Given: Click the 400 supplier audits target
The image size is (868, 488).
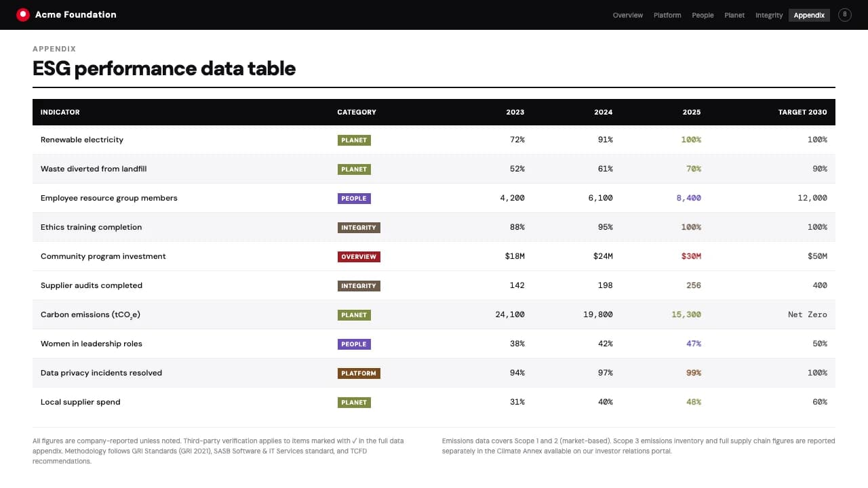Looking at the screenshot, I should click(820, 285).
